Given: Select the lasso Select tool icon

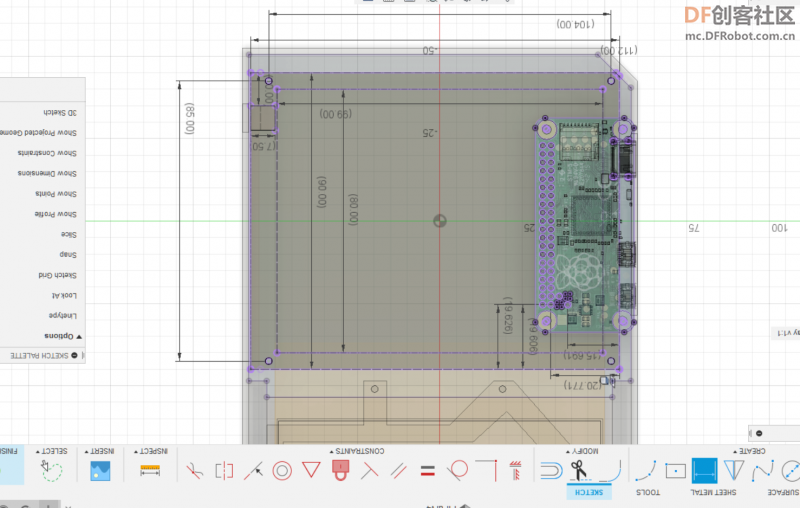Looking at the screenshot, I should click(51, 470).
